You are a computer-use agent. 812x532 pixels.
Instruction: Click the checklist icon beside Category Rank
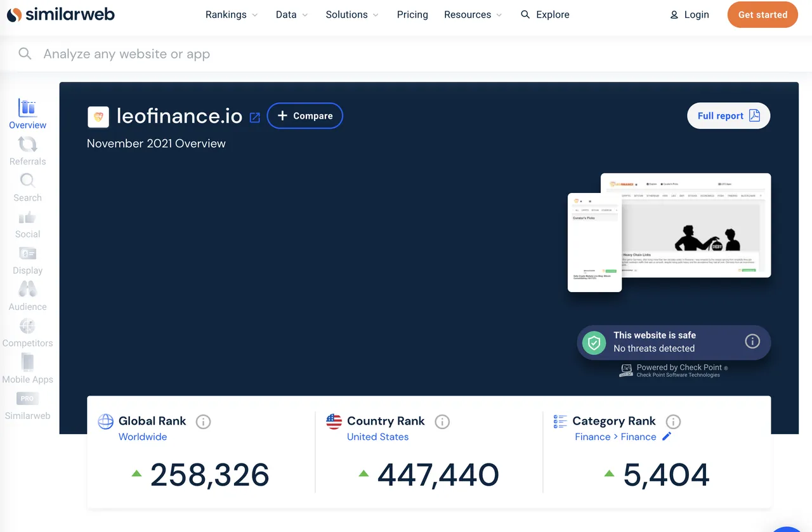tap(560, 422)
